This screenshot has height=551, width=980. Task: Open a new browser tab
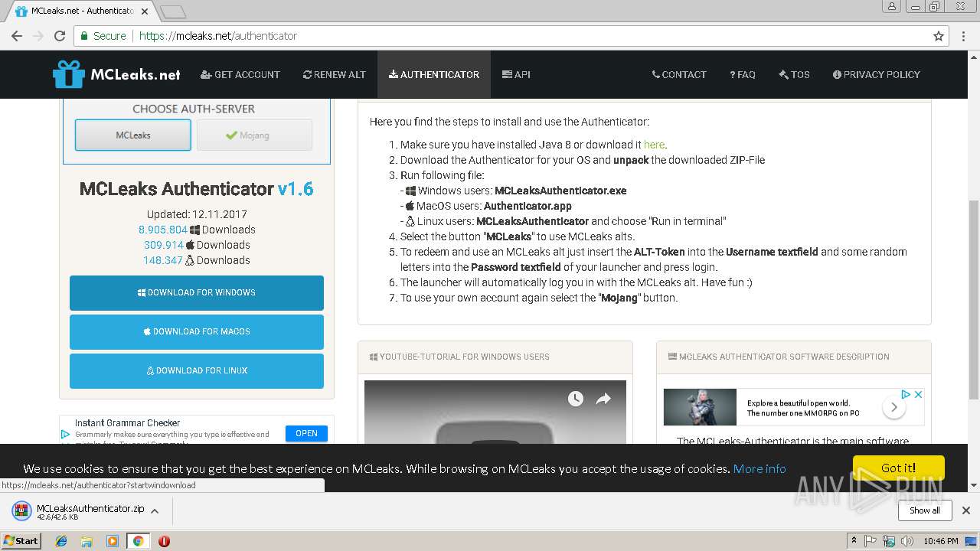[173, 11]
